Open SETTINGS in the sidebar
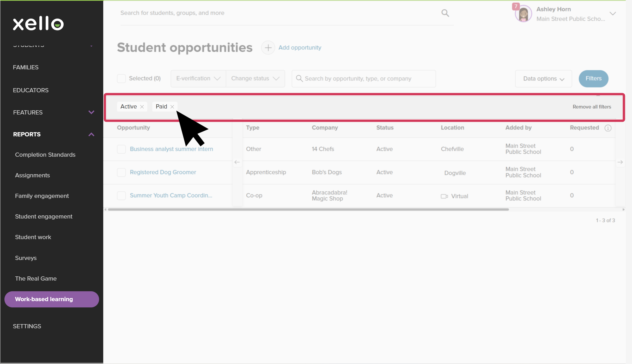The height and width of the screenshot is (364, 632). click(27, 326)
